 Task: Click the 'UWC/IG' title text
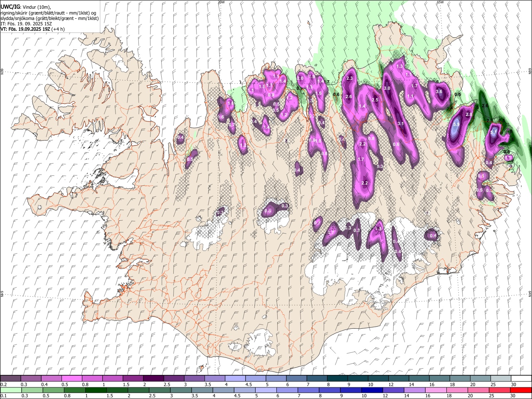(x=10, y=7)
